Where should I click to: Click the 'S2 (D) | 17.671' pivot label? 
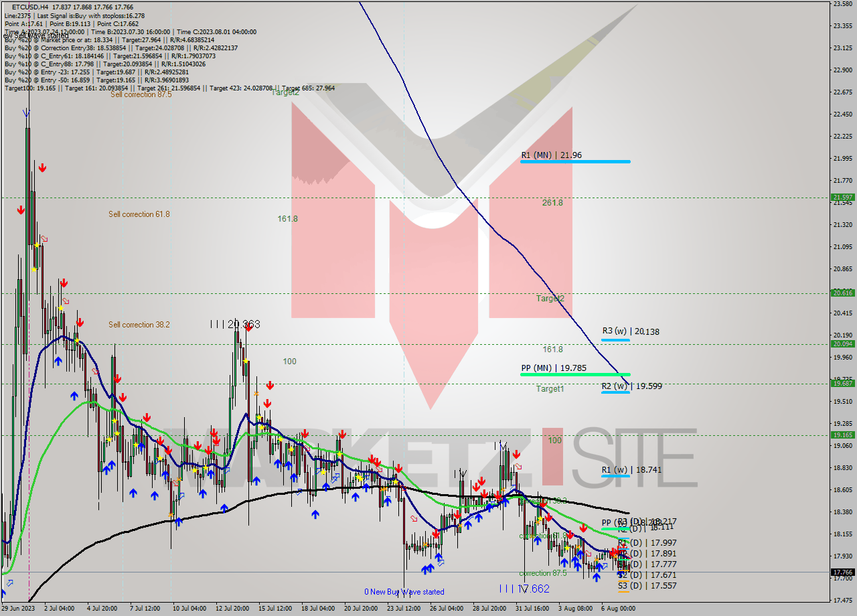click(x=647, y=575)
